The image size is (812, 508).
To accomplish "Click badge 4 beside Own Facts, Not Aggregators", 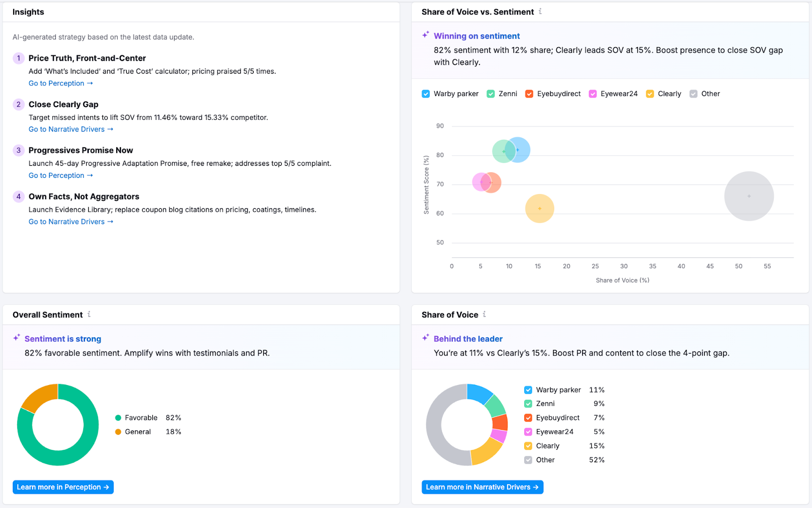I will coord(18,197).
